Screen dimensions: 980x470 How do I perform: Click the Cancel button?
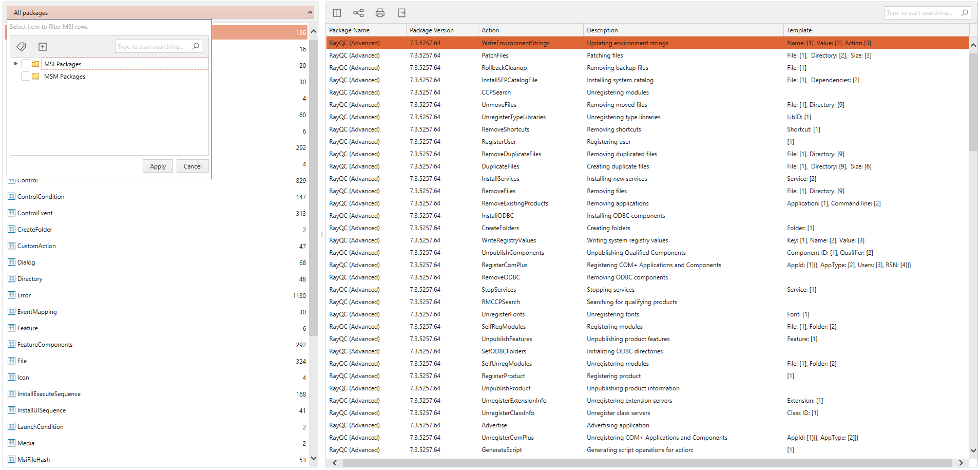click(193, 166)
